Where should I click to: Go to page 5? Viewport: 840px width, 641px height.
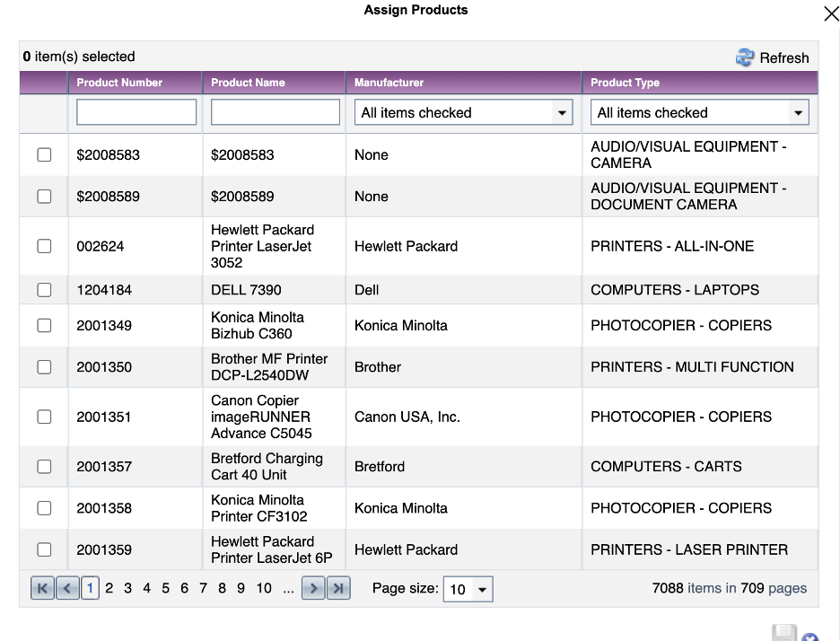tap(165, 588)
